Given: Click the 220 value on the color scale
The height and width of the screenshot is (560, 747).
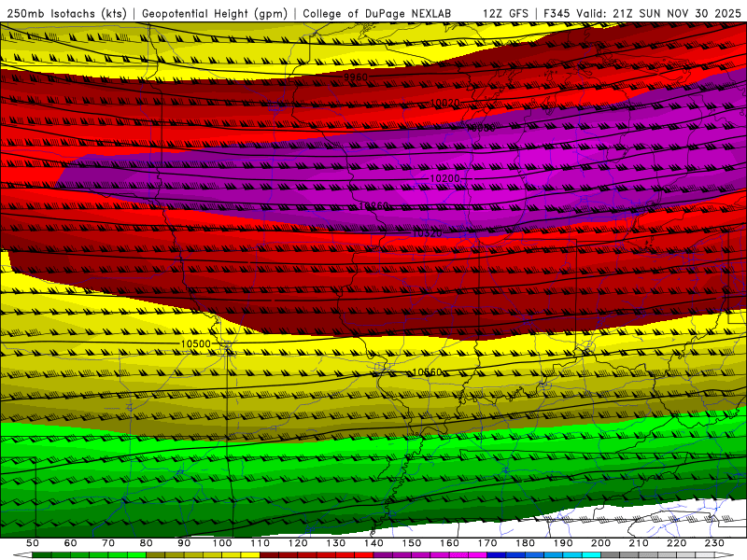Looking at the screenshot, I should click(x=677, y=543).
